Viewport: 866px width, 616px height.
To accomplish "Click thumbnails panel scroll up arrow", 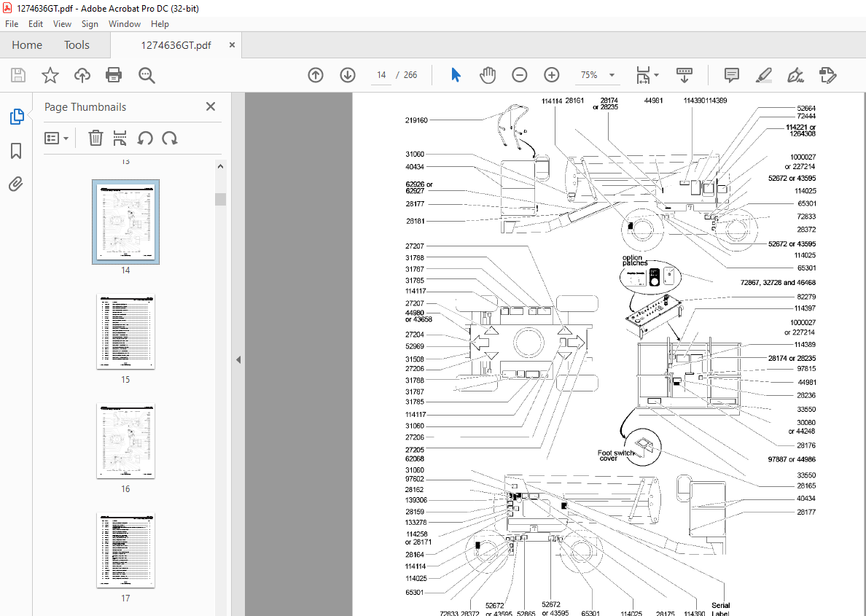I will click(220, 166).
